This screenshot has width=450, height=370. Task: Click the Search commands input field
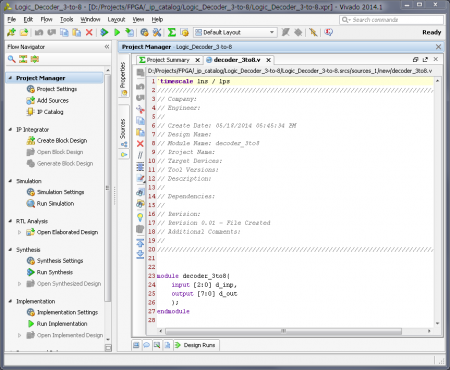click(x=391, y=20)
